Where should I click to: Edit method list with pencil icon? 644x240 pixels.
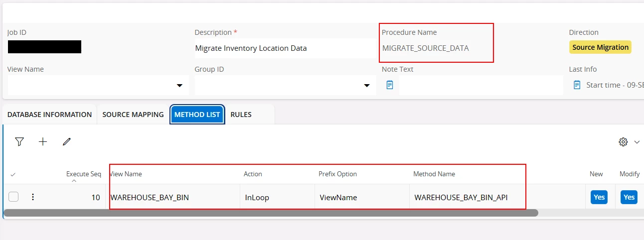(67, 142)
